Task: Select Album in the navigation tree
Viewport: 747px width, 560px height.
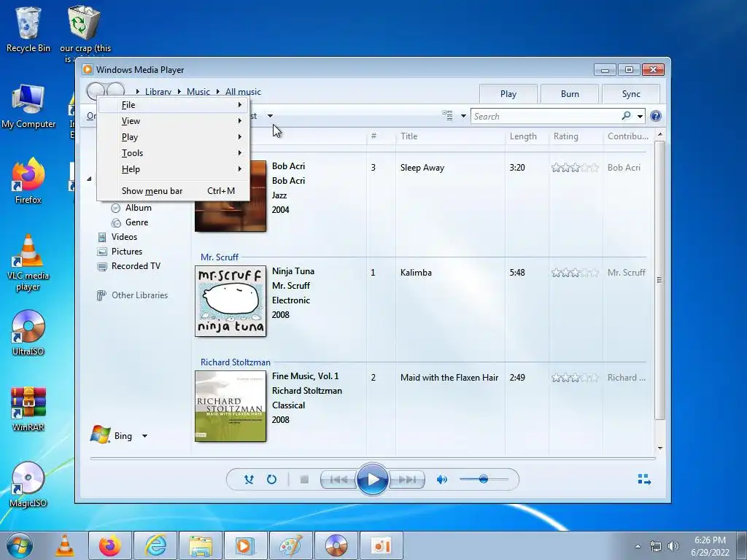Action: pos(138,208)
